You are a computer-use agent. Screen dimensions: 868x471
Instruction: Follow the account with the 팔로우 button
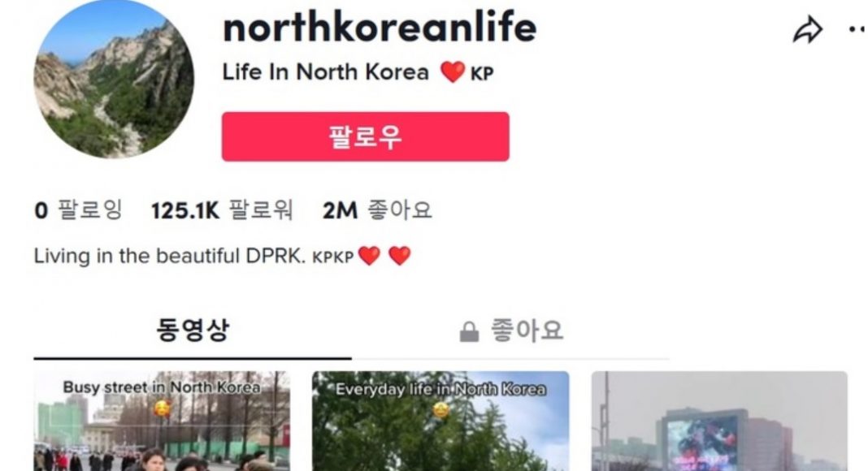click(x=366, y=136)
